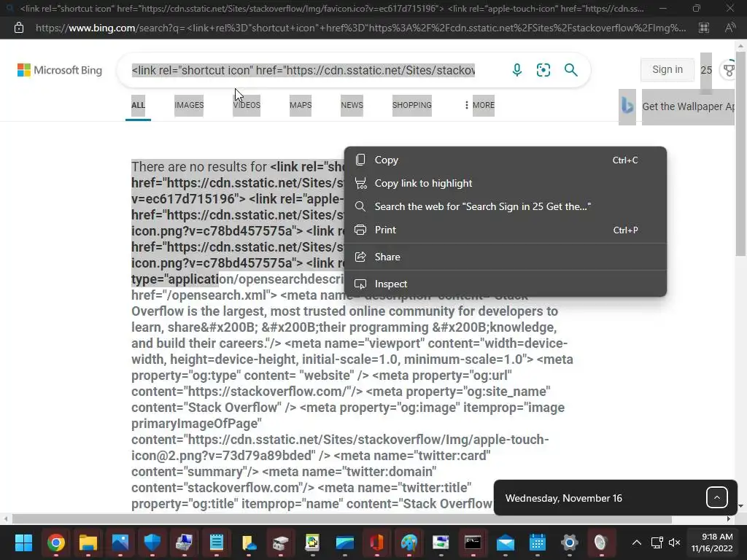Open the MORE search categories dropdown
This screenshot has height=560, width=747.
(480, 105)
